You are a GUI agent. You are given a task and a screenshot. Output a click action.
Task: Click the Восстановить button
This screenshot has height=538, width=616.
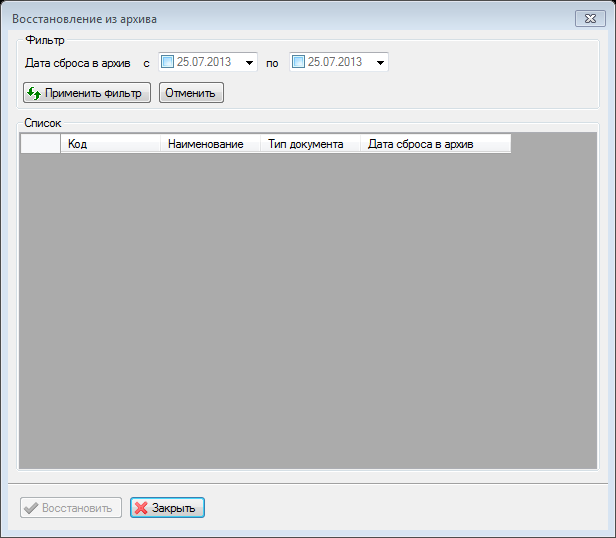pos(71,508)
